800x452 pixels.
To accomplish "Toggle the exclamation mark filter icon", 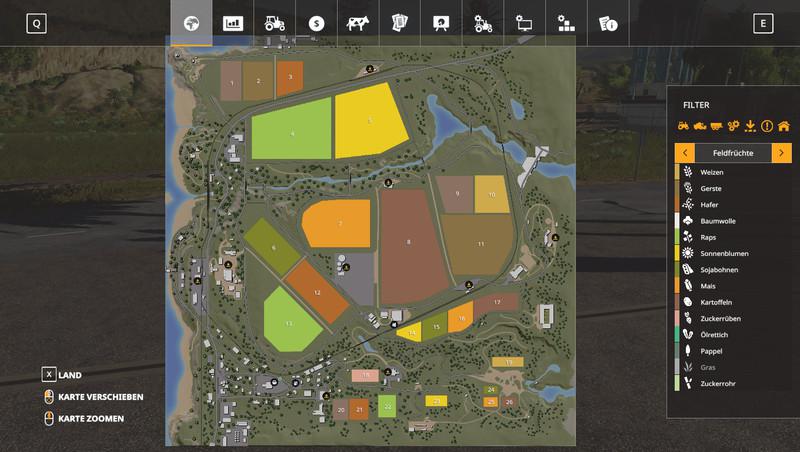I will point(766,126).
